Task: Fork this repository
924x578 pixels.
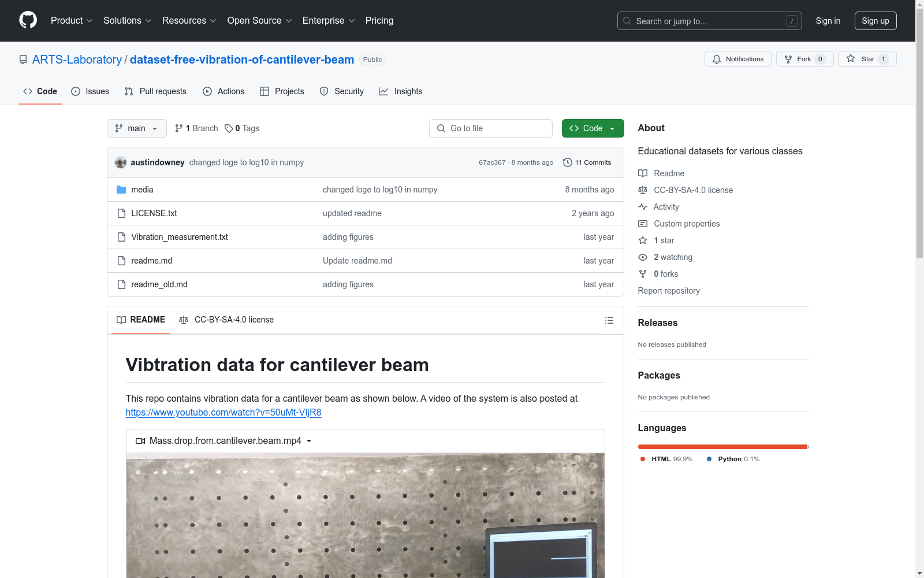Action: tap(804, 59)
